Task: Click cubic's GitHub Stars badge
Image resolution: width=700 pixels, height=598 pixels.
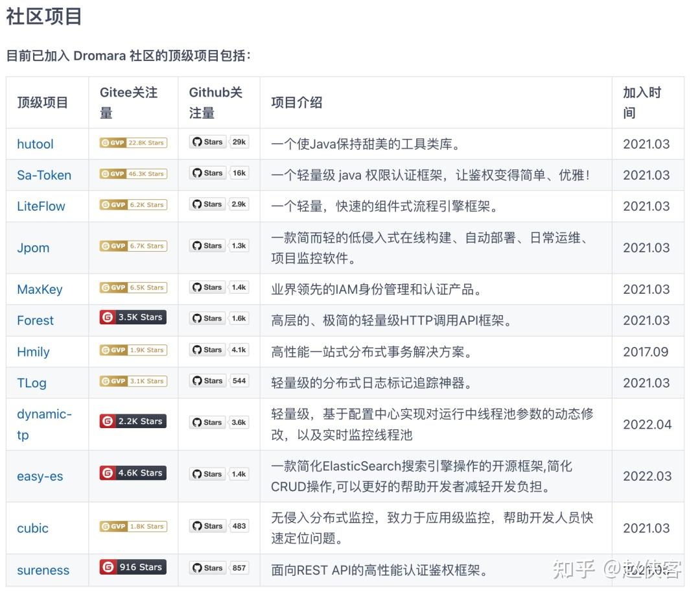Action: click(207, 526)
